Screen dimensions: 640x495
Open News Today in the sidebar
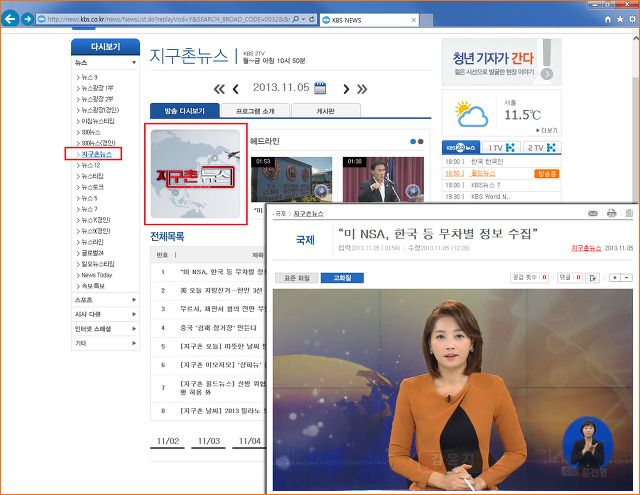coord(96,275)
